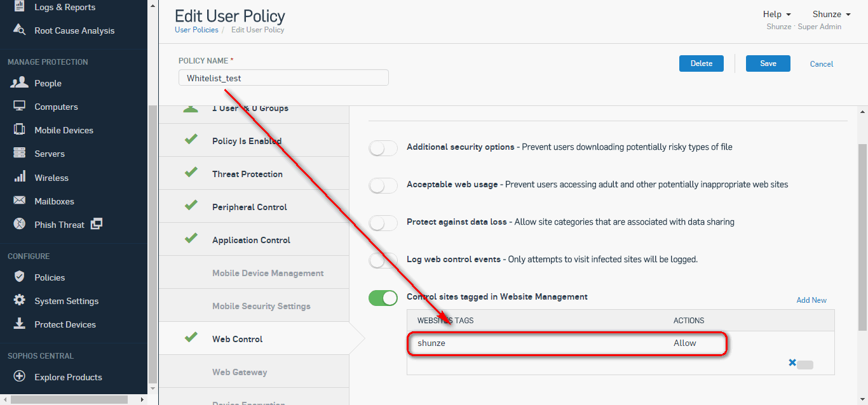This screenshot has height=405, width=868.
Task: Open the Root Cause Analysis icon
Action: click(x=20, y=30)
